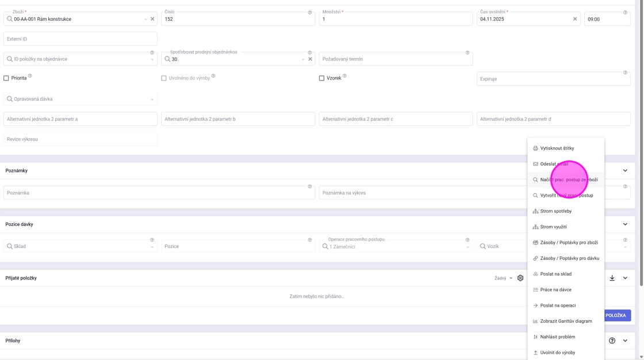The width and height of the screenshot is (644, 360).
Task: Clear the Čas uvolnění date with X
Action: (575, 19)
